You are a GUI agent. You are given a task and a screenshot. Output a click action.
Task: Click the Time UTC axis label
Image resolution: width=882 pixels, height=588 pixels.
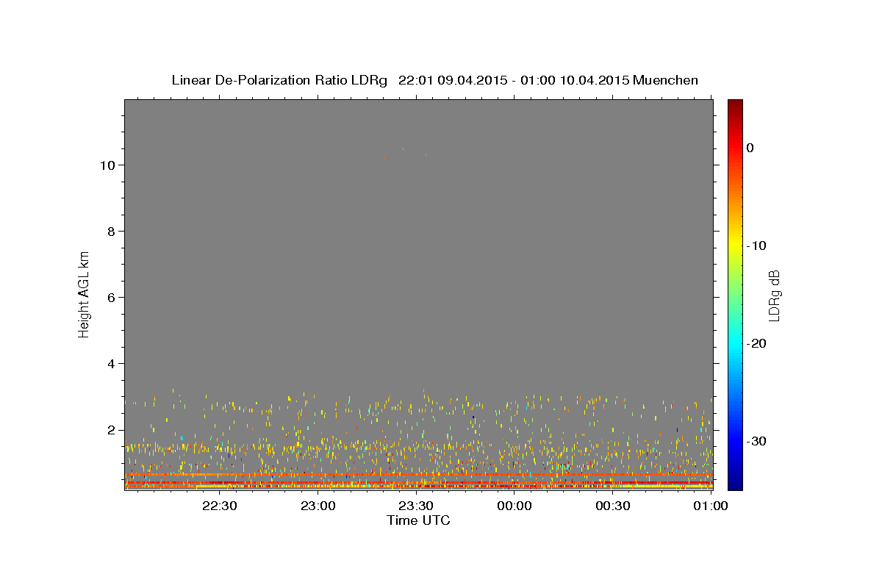tap(418, 520)
